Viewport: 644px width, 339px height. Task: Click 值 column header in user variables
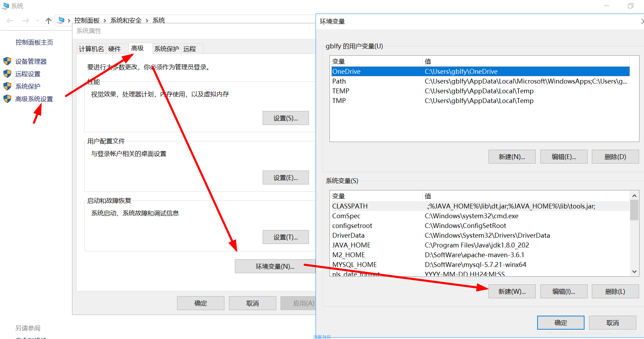pos(526,62)
